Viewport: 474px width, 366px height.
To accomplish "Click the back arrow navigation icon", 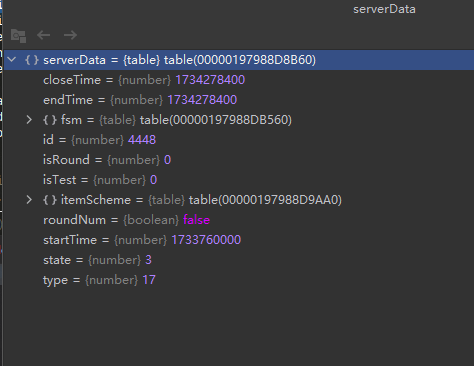I will pyautogui.click(x=44, y=35).
